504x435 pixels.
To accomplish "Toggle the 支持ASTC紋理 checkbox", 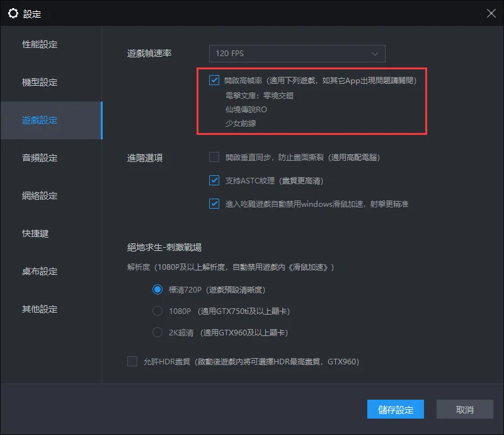I will point(214,180).
